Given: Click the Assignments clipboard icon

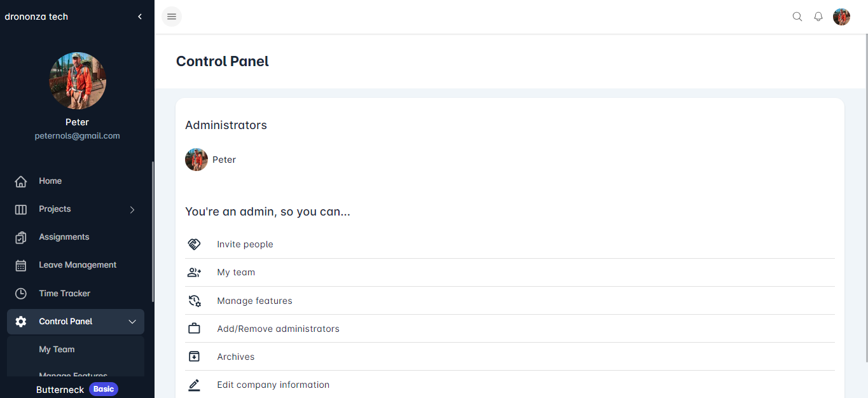Looking at the screenshot, I should (x=21, y=237).
